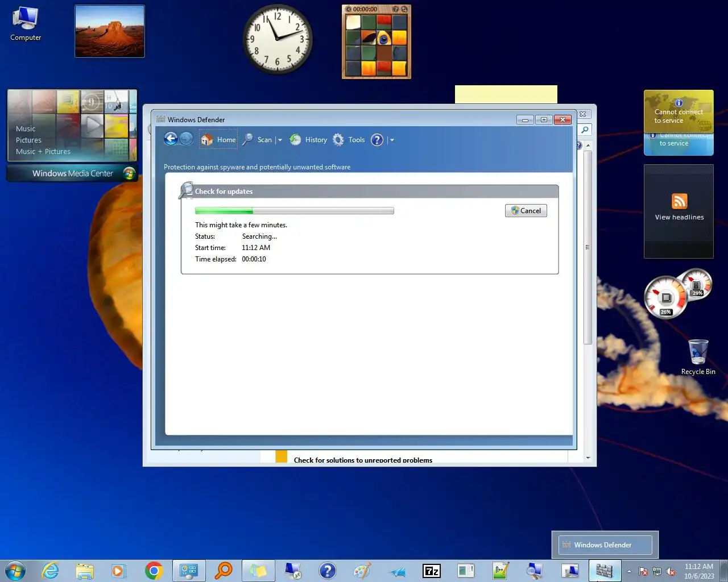Launch Paint from the taskbar

click(362, 571)
